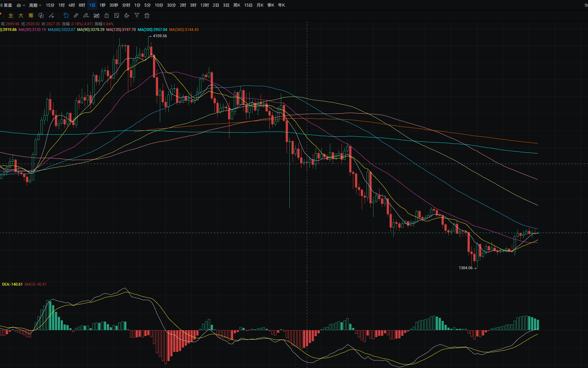Click the MA(200) cyan indicator label
Viewport: 588px width, 368px height.
(152, 30)
